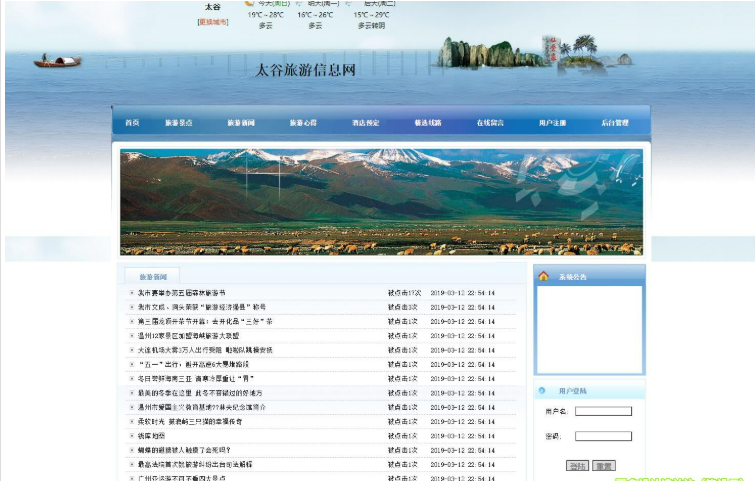Image resolution: width=755 pixels, height=481 pixels.
Task: Open the 蝴蝶的翅膀 news item
Action: [x=184, y=450]
